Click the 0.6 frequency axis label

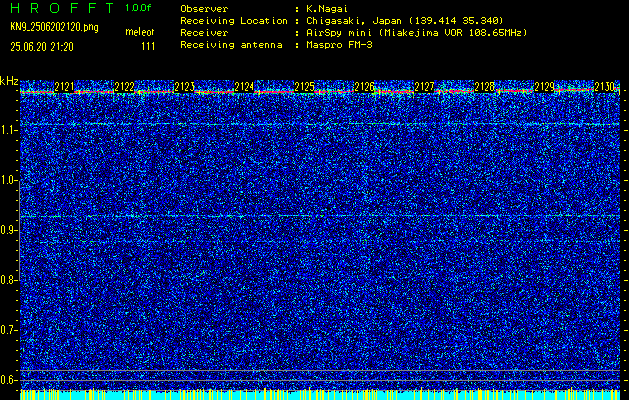(7, 380)
